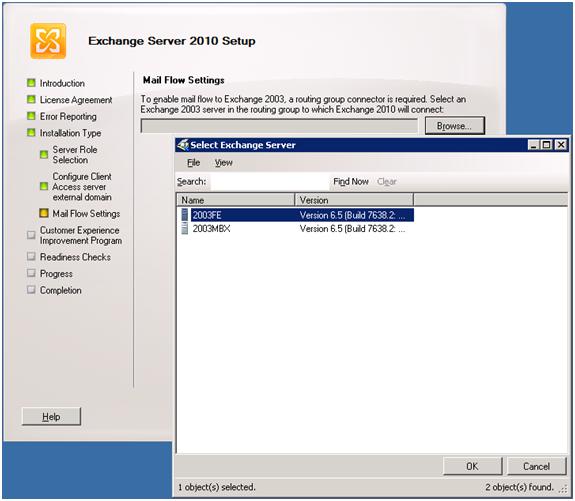Click the Configure Client Access server indicator
The height and width of the screenshot is (501, 575).
tap(44, 186)
